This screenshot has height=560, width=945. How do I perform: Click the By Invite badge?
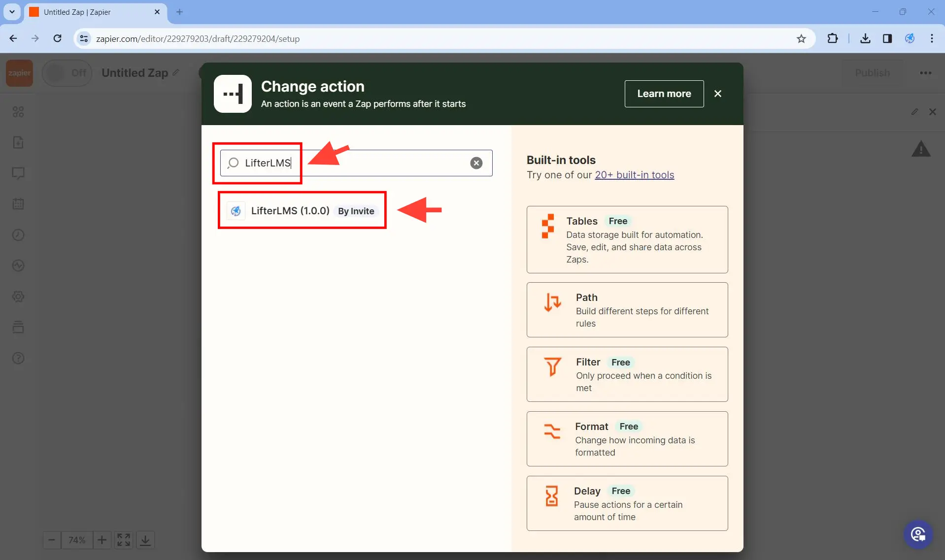(356, 211)
